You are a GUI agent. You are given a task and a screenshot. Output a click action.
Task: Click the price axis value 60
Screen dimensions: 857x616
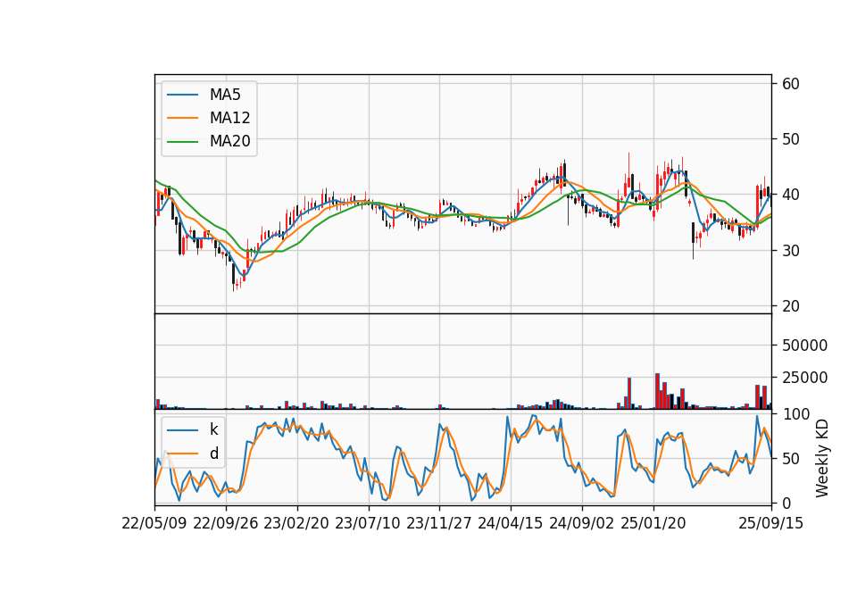click(791, 84)
